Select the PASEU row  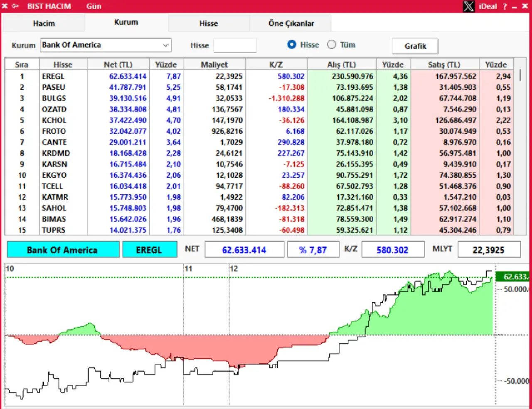(x=259, y=87)
